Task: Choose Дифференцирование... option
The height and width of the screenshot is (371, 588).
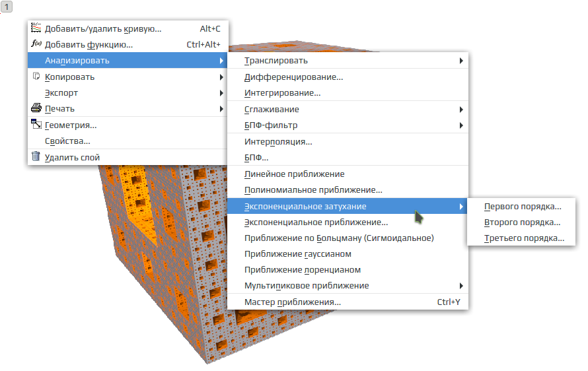Action: tap(348, 77)
